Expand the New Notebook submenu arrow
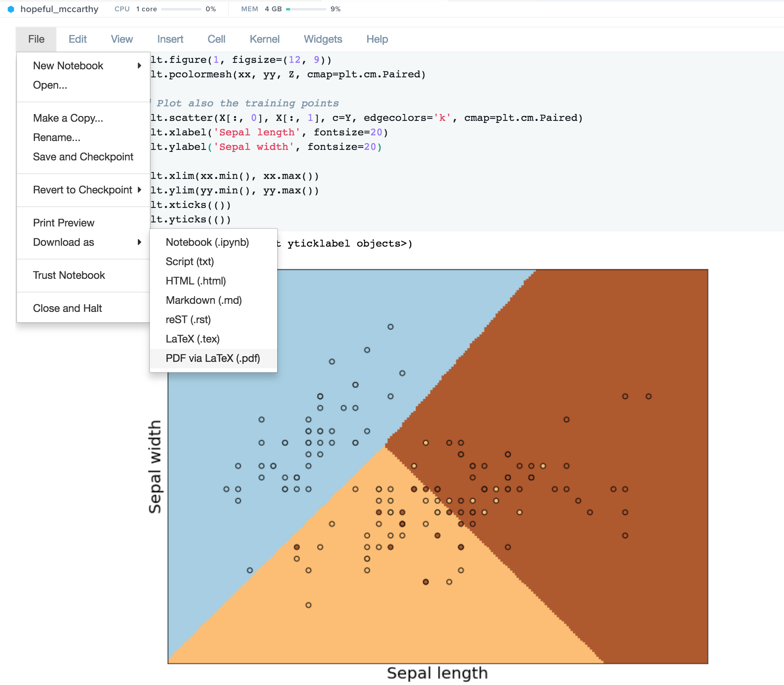Viewport: 784px width, 685px height. click(x=139, y=66)
